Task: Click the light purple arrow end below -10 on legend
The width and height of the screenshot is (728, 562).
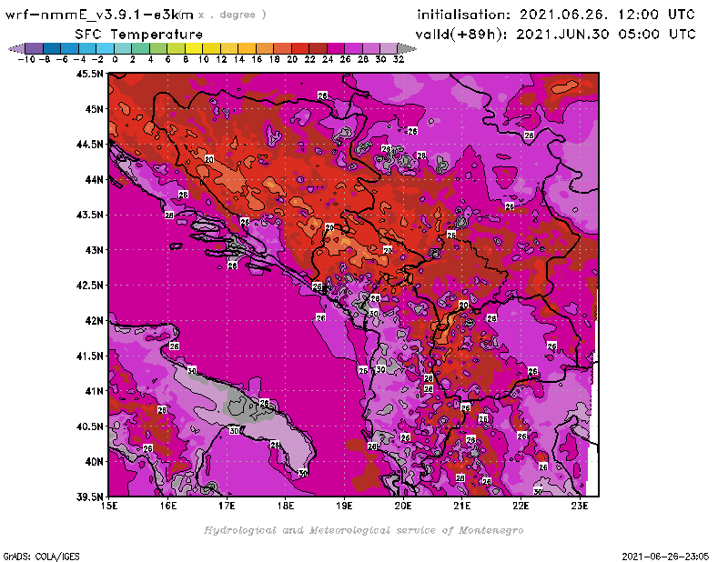Action: tap(16, 48)
